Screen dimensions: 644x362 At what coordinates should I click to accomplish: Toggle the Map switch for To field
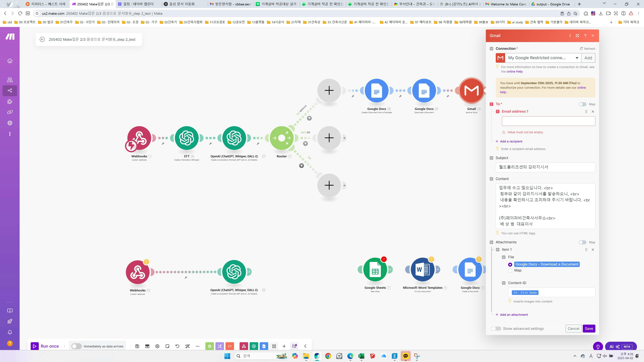582,104
